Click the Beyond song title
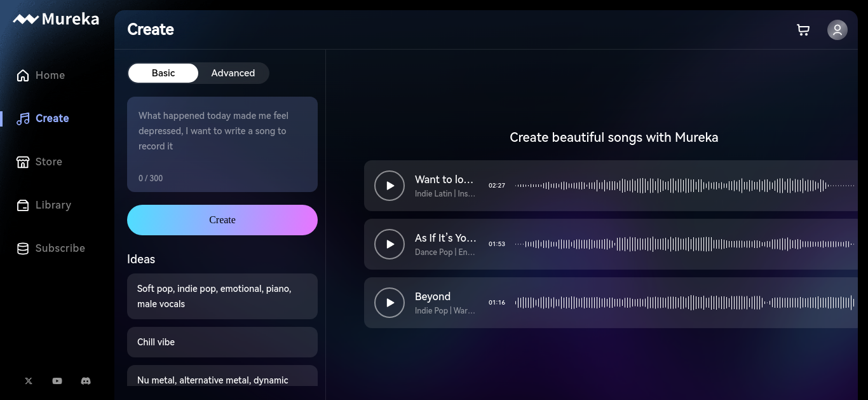 [433, 296]
